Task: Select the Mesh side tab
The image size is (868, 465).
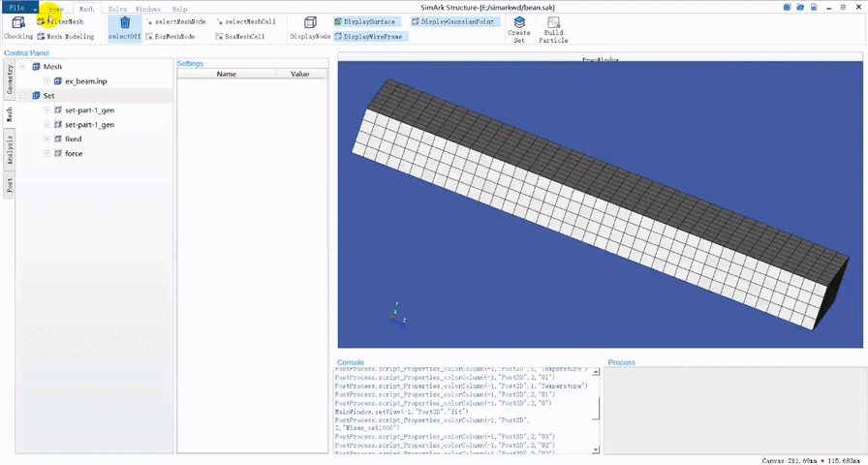Action: (x=10, y=114)
